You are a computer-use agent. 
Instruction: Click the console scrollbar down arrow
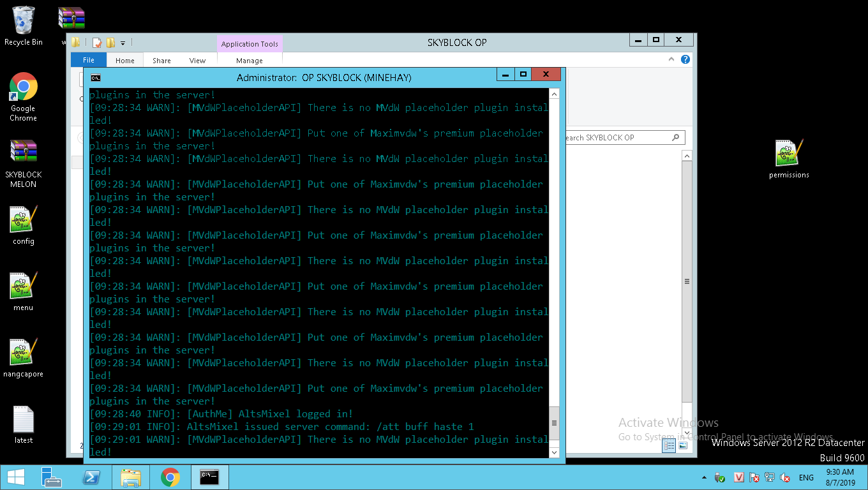554,452
